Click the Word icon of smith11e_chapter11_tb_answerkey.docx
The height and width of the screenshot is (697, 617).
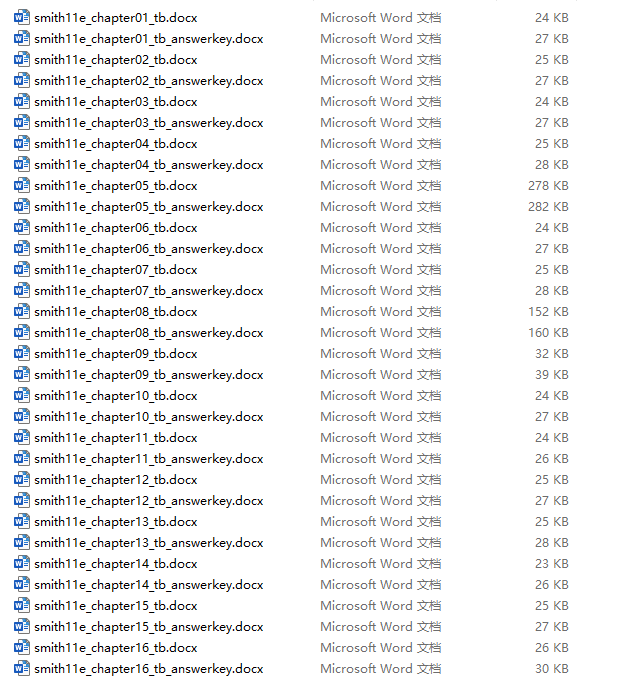coord(22,458)
